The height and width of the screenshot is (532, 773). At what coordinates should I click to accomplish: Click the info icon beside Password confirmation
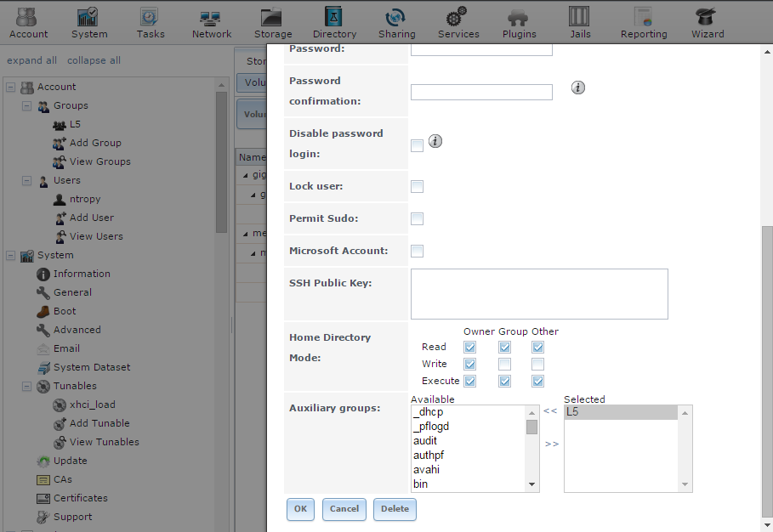(577, 88)
